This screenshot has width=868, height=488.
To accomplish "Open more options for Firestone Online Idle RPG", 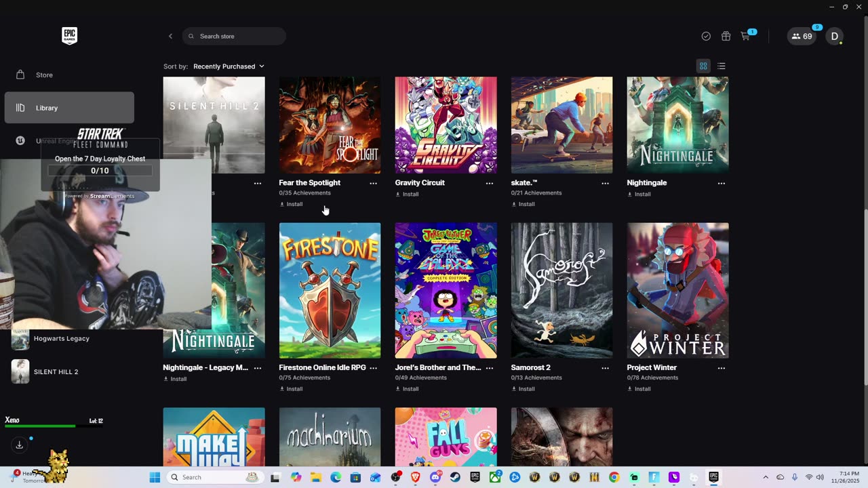I will coord(373,368).
